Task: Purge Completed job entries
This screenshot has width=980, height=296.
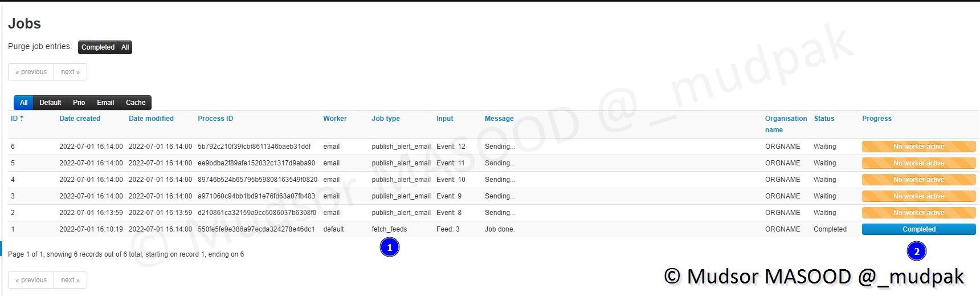Action: [98, 47]
